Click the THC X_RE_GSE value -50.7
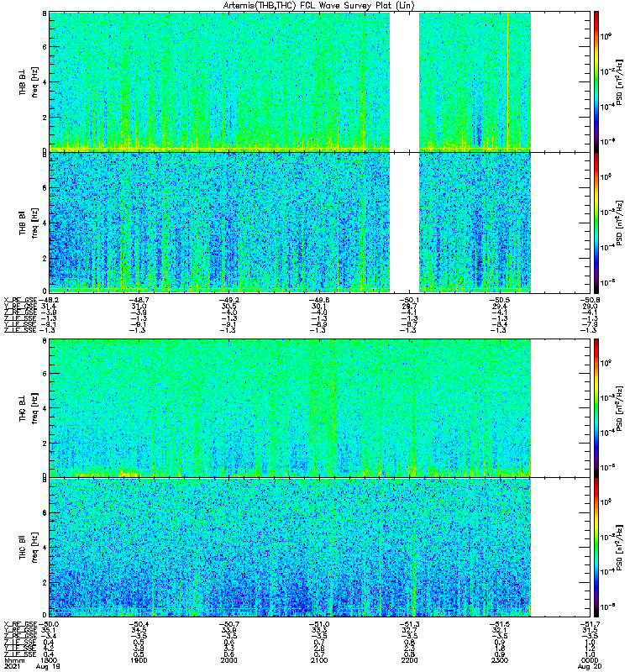The image size is (630, 672). pos(228,624)
